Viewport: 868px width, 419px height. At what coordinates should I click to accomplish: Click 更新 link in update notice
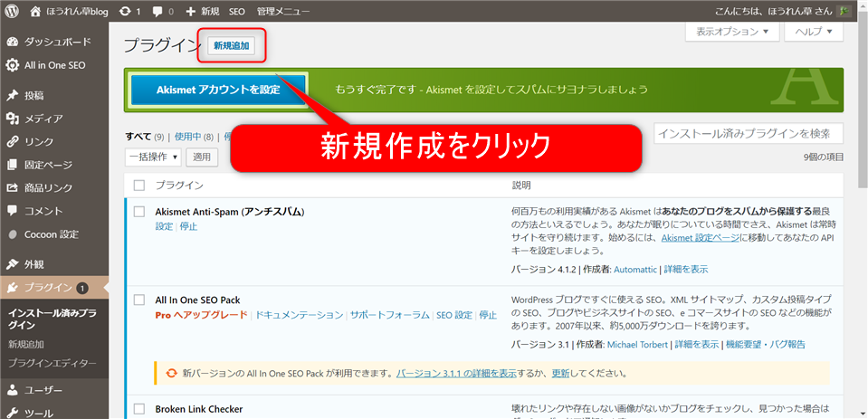coord(560,373)
